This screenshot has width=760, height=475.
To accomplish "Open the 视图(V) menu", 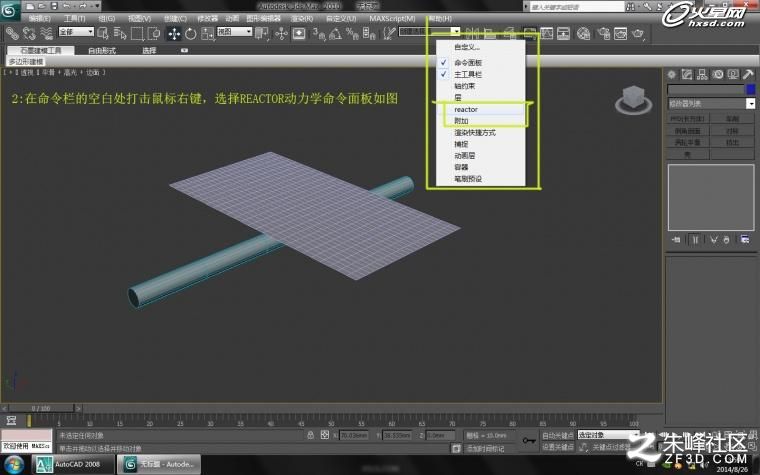I will click(139, 18).
